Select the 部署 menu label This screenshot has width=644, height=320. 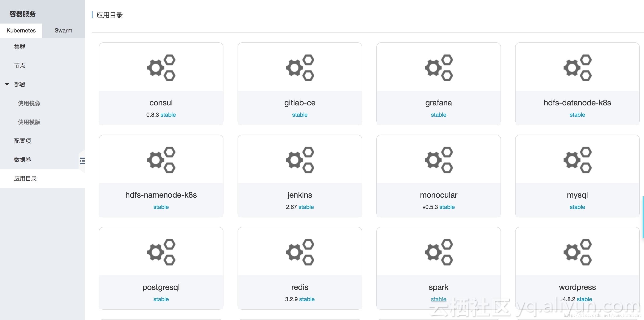point(20,84)
